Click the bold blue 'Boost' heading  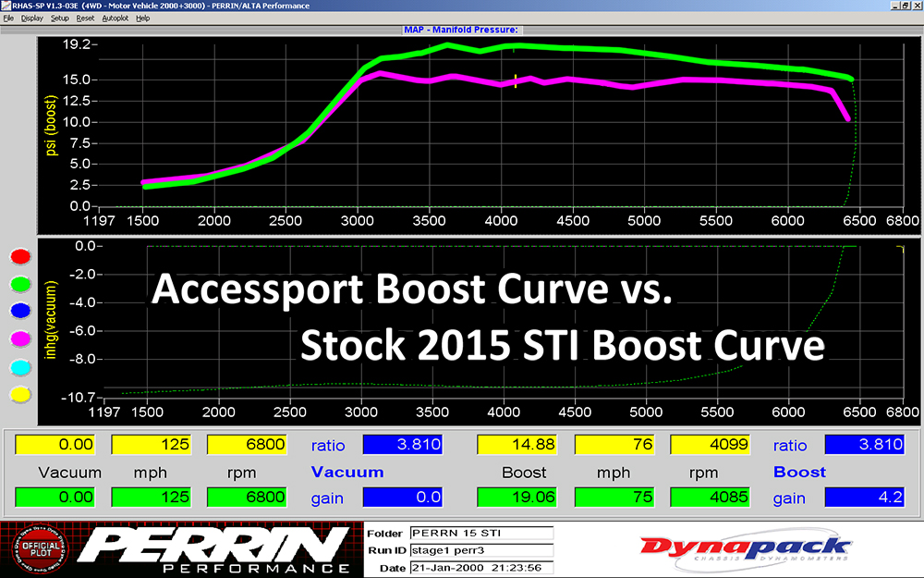pyautogui.click(x=799, y=472)
